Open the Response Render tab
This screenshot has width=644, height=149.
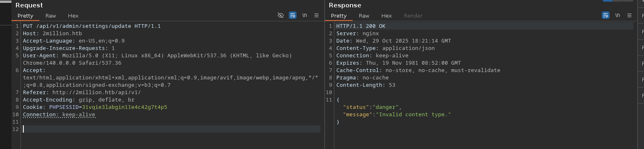413,16
